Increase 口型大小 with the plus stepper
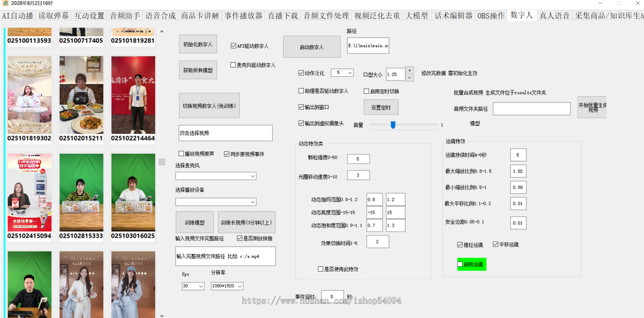The image size is (644, 318). [x=409, y=70]
